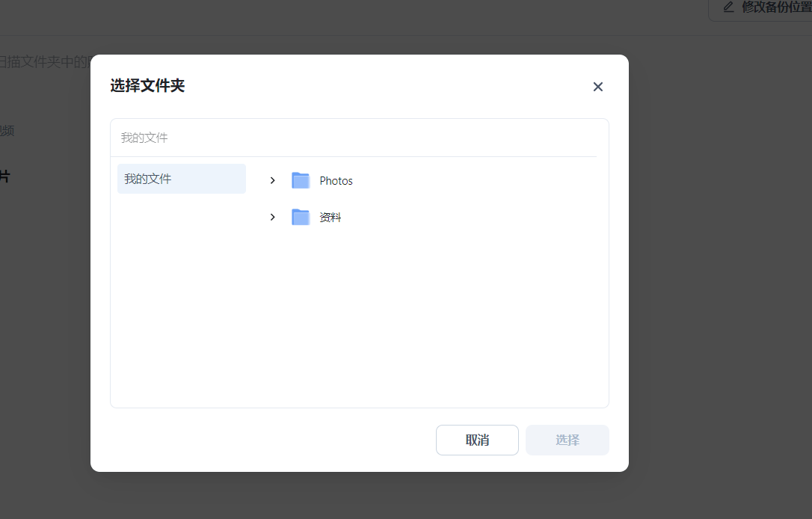Close the 选择文件夹 dialog with X
Viewport: 812px width, 519px height.
coord(597,87)
